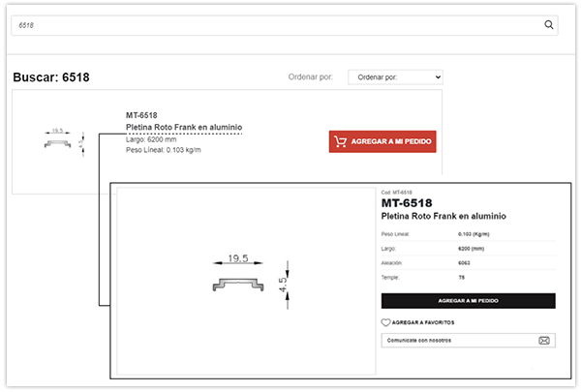Open 'Pletina Roto Frank en aluminio' result link
The width and height of the screenshot is (581, 392).
point(184,128)
